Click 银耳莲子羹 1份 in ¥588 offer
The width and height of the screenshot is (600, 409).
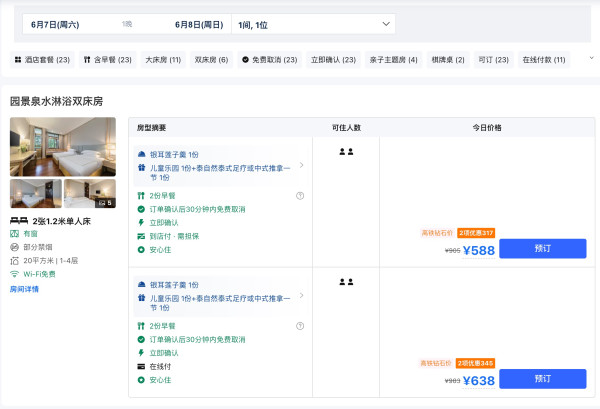(x=174, y=155)
